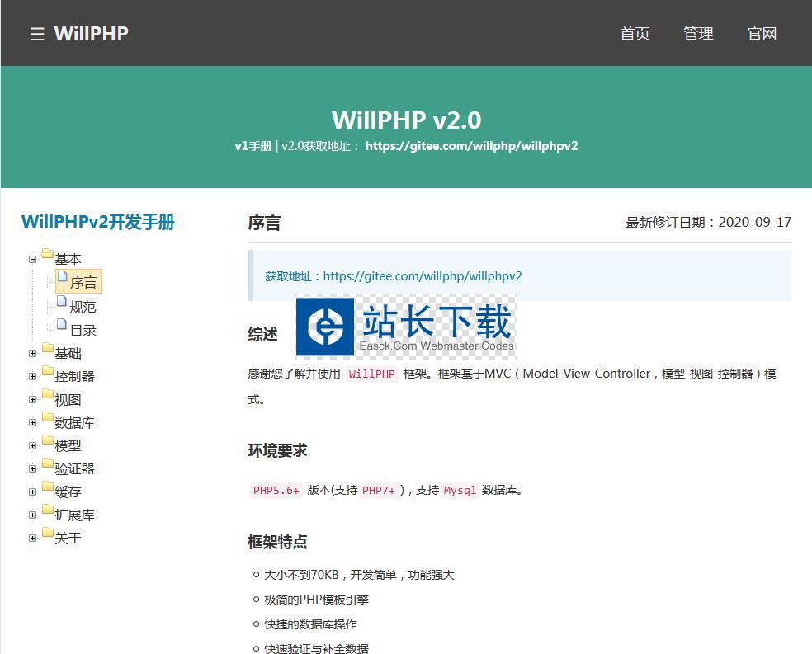The width and height of the screenshot is (812, 654).
Task: Expand the 缓存 tree node
Action: (x=33, y=492)
